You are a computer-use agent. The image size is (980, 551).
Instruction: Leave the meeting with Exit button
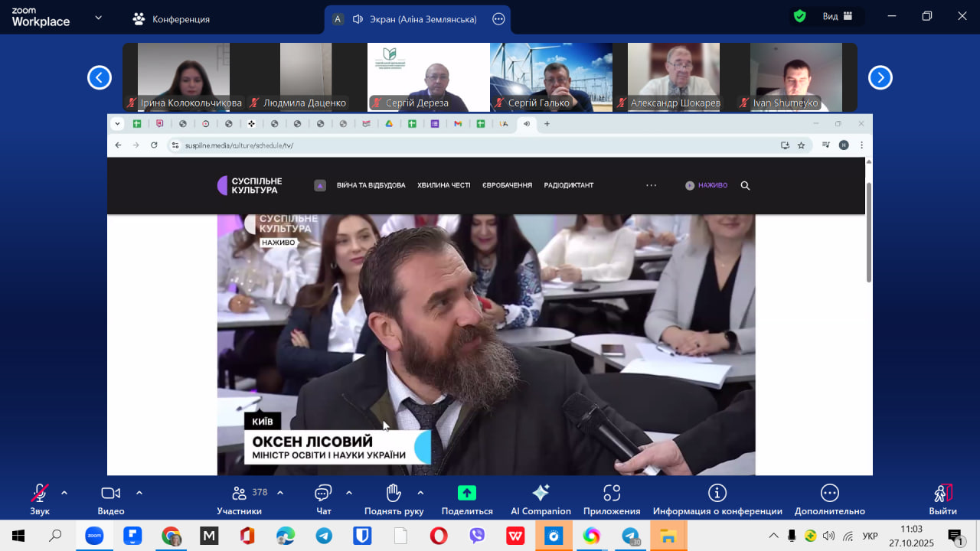pos(942,494)
